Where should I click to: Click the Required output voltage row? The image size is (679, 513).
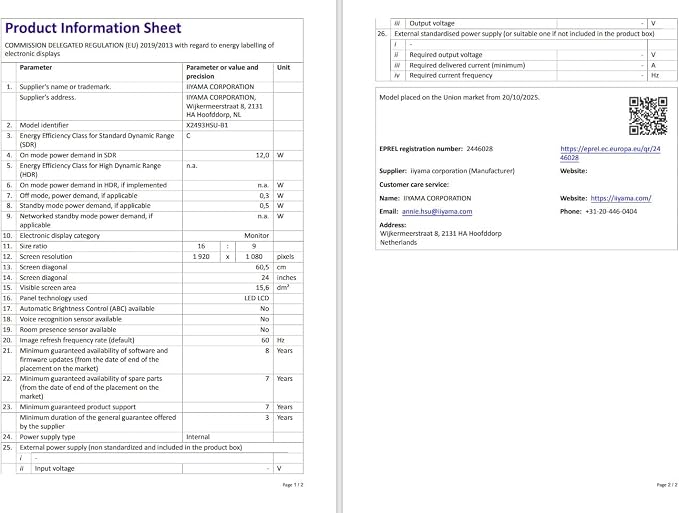(x=524, y=55)
